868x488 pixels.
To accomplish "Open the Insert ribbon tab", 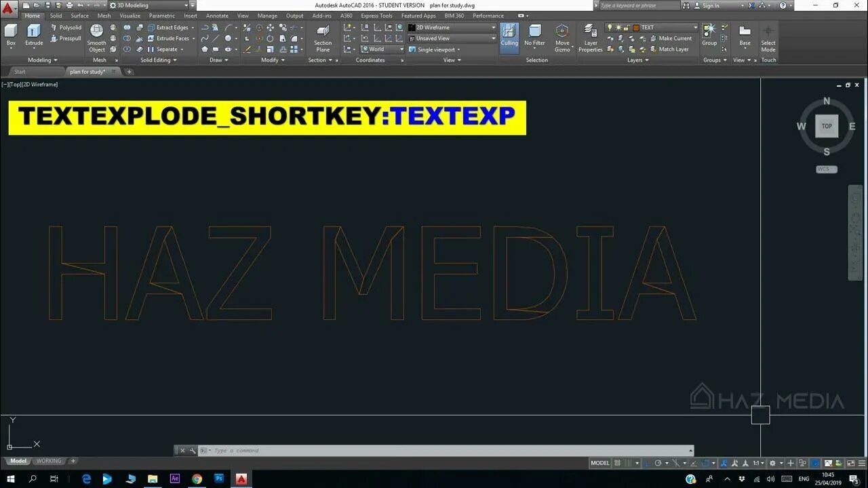I will pyautogui.click(x=191, y=16).
